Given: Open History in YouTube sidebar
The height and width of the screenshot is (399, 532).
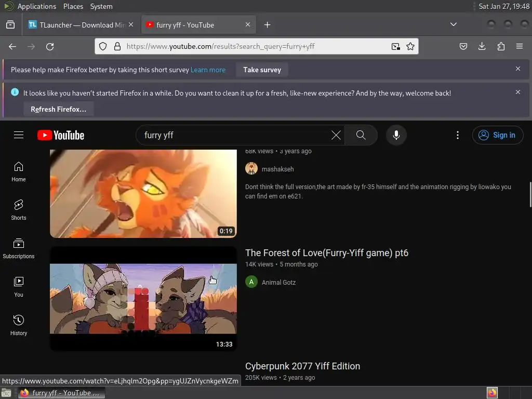Looking at the screenshot, I should (19, 326).
